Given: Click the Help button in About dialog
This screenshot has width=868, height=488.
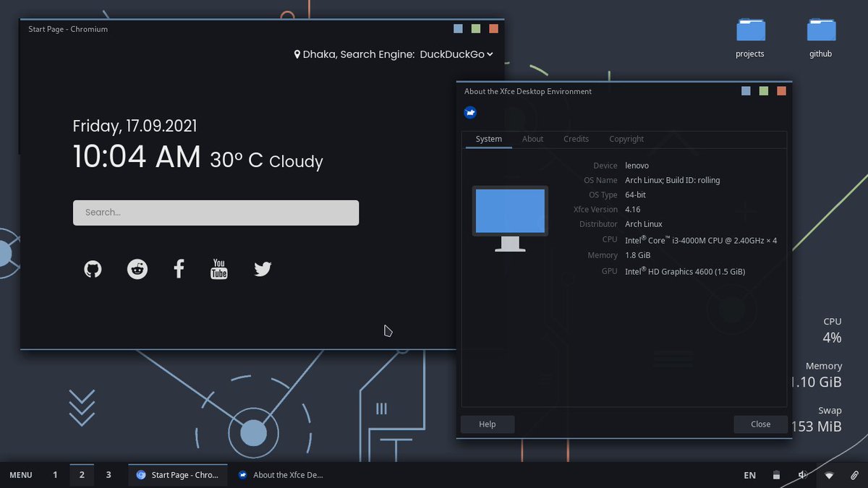Looking at the screenshot, I should 488,424.
